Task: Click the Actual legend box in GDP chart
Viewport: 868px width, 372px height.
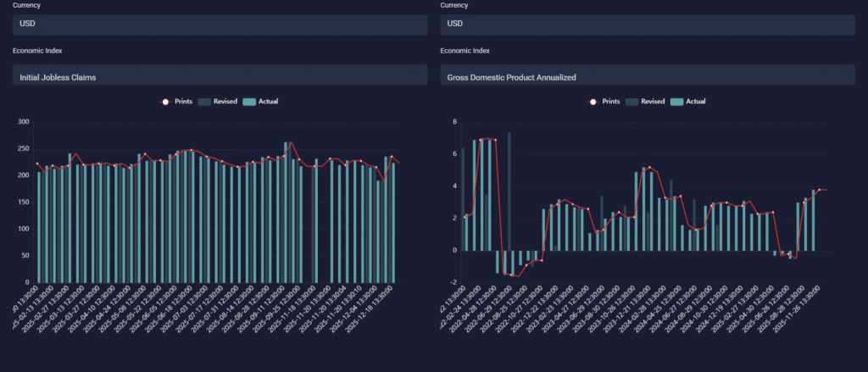Action: click(676, 102)
